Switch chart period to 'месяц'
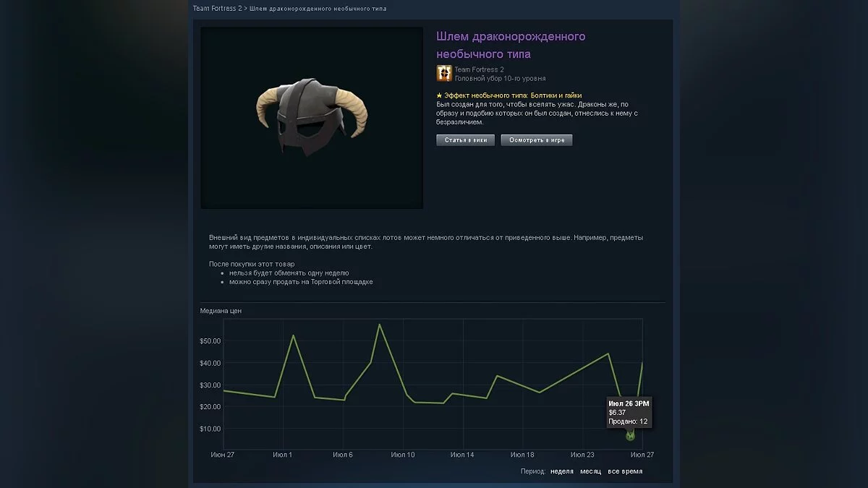This screenshot has height=488, width=868. click(x=590, y=471)
